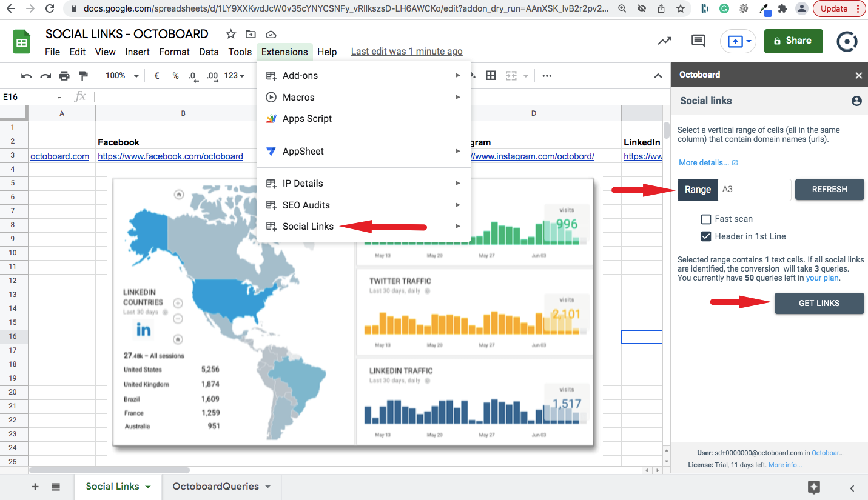
Task: Click the Range label button
Action: [698, 189]
